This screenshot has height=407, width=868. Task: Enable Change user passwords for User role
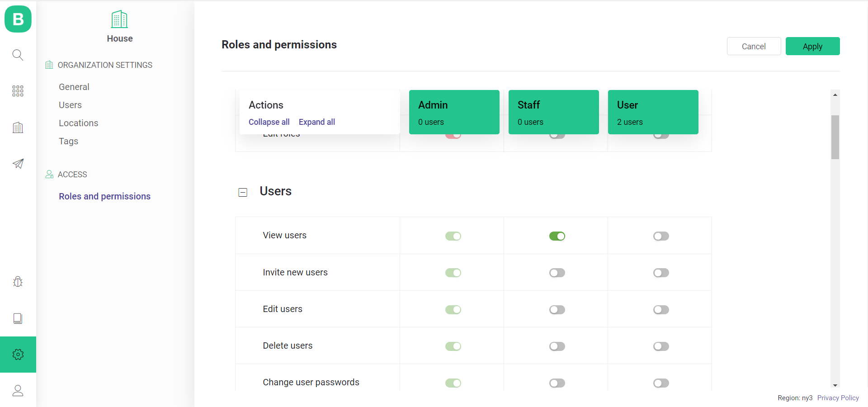pyautogui.click(x=661, y=383)
